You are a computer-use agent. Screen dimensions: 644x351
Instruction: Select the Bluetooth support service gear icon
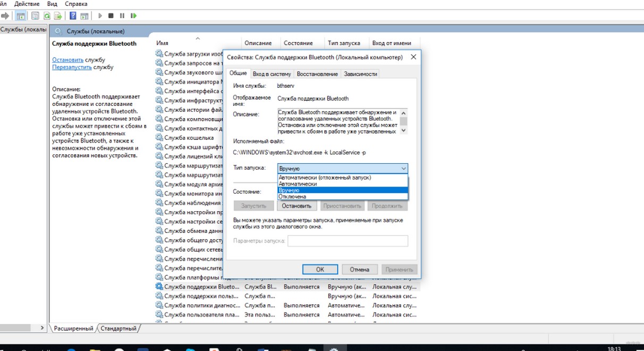pos(159,287)
